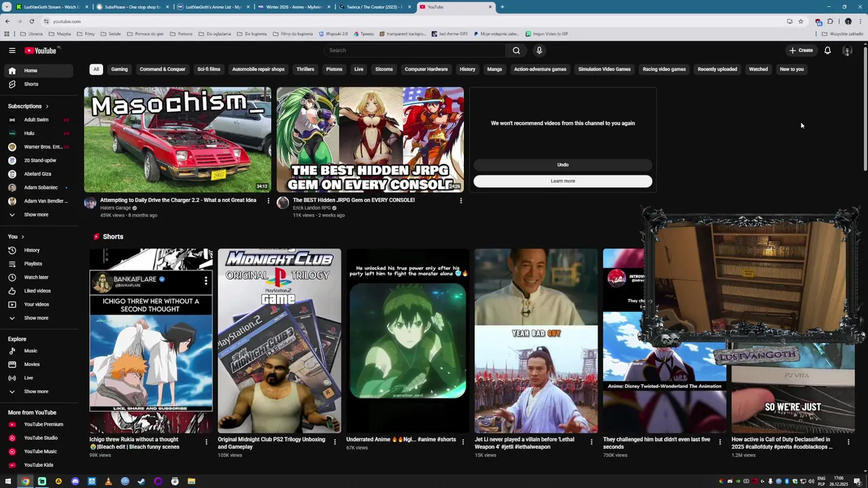This screenshot has width=868, height=488.
Task: Open options menu for Charger 2.2 video
Action: point(268,201)
